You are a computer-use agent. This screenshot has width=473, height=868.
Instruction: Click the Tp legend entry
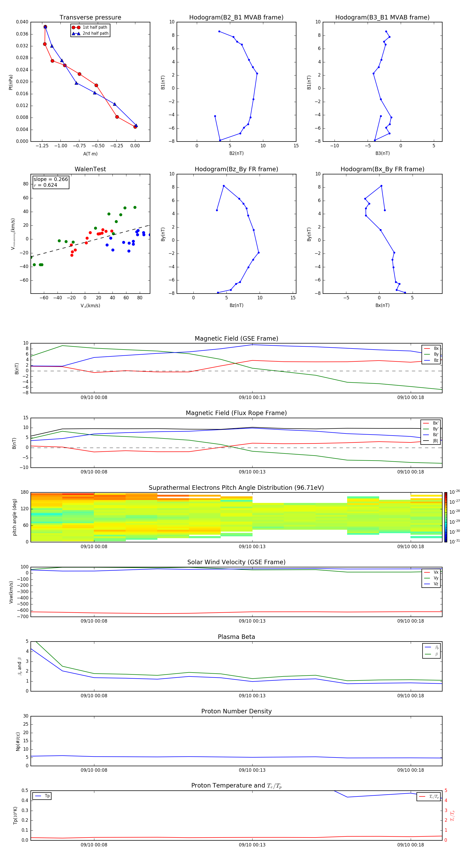(x=42, y=796)
